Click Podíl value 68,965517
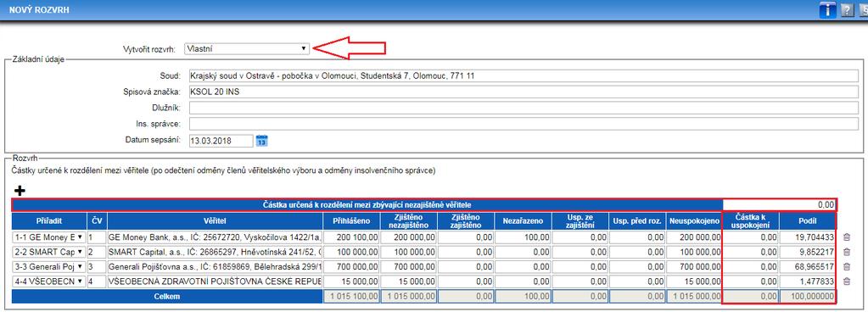The image size is (868, 312). (808, 266)
